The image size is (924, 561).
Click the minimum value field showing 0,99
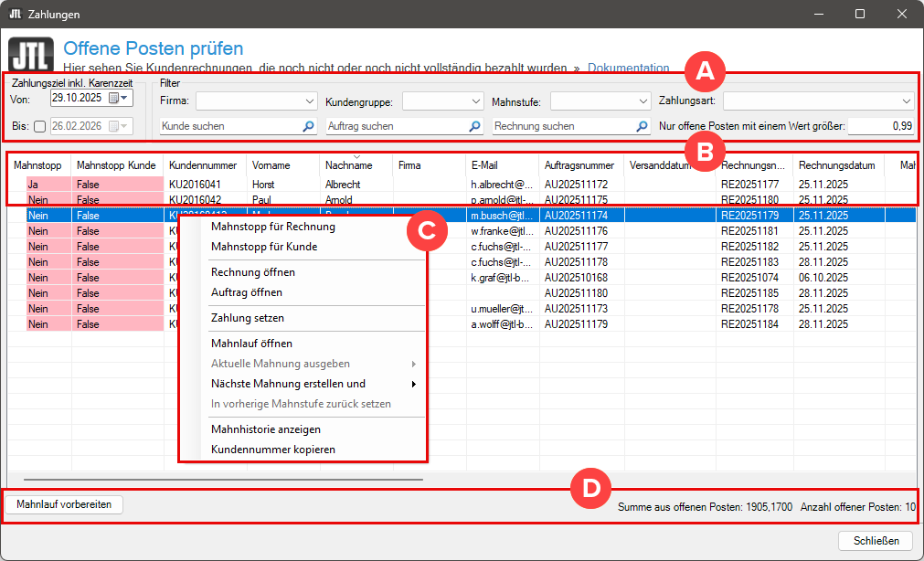(x=882, y=127)
